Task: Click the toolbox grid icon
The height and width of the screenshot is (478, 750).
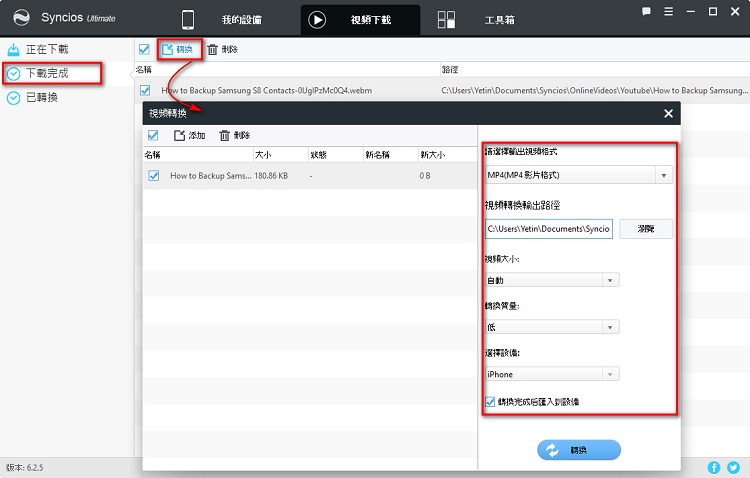Action: click(446, 20)
